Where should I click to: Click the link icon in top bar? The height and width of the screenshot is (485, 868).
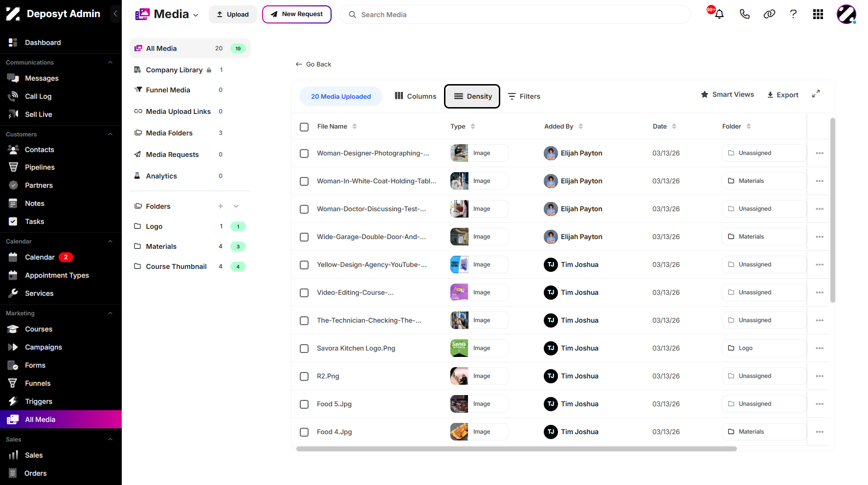pos(769,14)
